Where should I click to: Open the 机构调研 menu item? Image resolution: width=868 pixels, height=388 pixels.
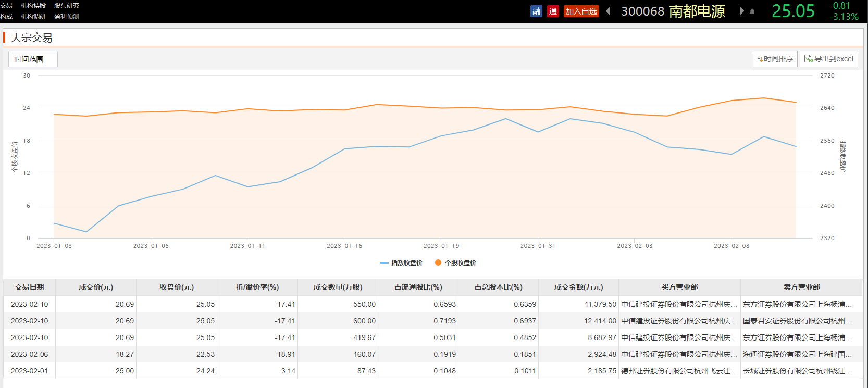tap(33, 17)
